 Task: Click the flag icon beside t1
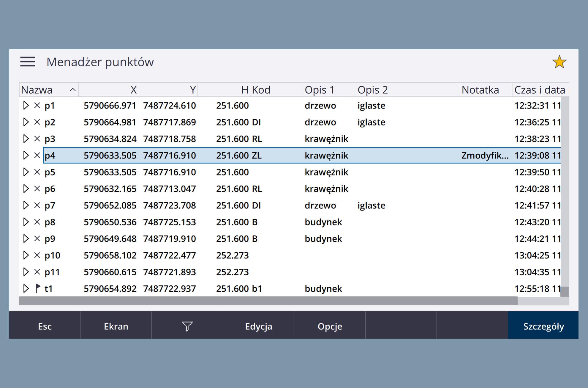point(38,288)
